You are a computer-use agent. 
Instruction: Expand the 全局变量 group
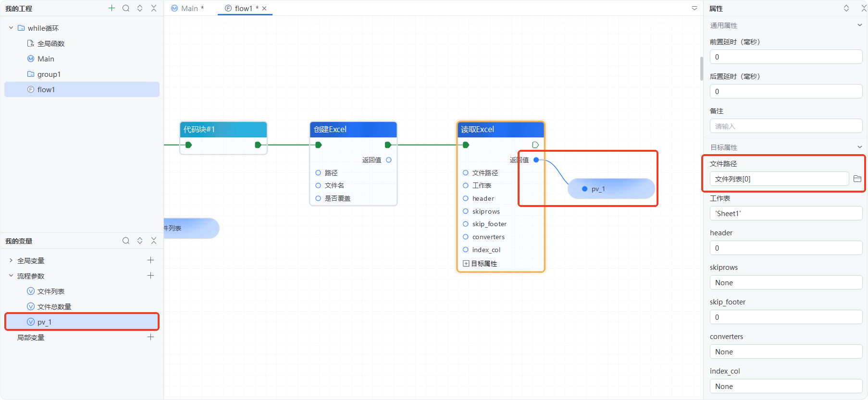coord(11,260)
